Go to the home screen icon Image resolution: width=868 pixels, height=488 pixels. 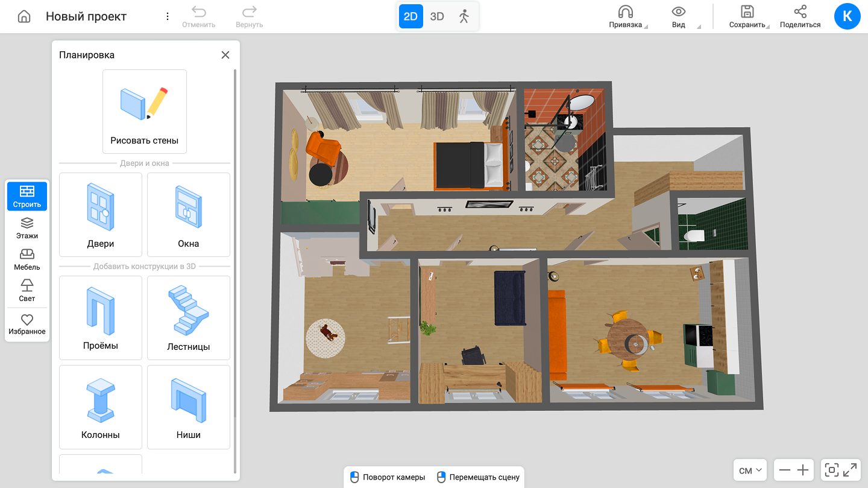pos(24,16)
